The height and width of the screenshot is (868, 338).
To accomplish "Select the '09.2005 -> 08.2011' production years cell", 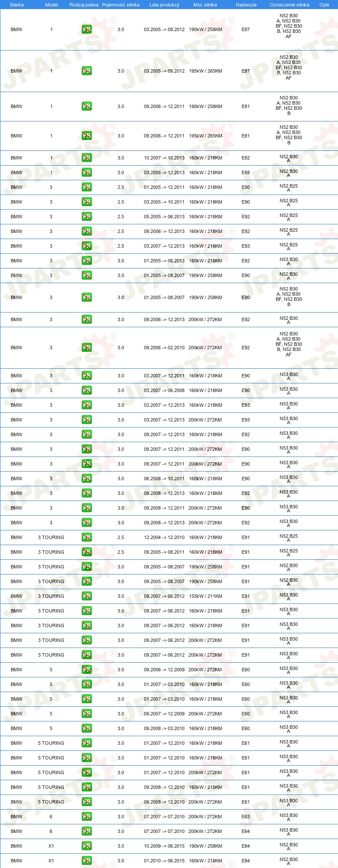I will pos(164,552).
